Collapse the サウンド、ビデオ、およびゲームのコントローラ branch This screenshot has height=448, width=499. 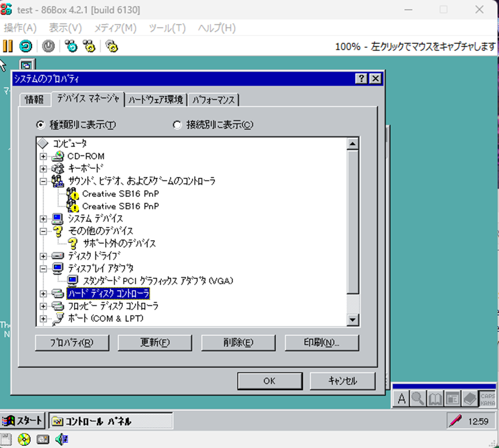click(43, 181)
